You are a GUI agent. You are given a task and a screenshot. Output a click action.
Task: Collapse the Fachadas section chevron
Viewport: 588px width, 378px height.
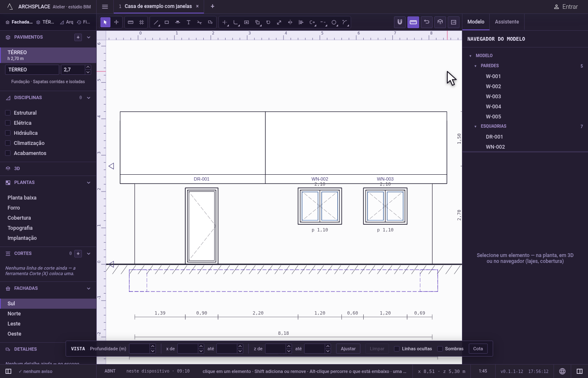click(x=89, y=289)
